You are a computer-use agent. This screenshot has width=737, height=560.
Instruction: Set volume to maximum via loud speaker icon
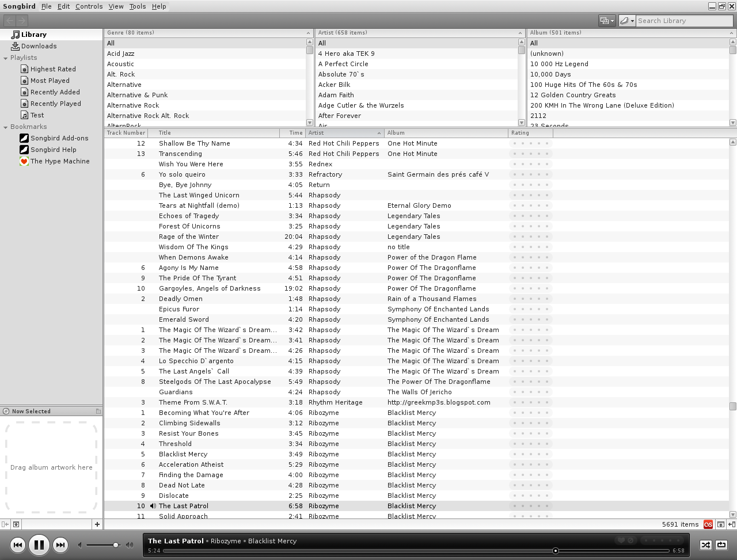[130, 545]
